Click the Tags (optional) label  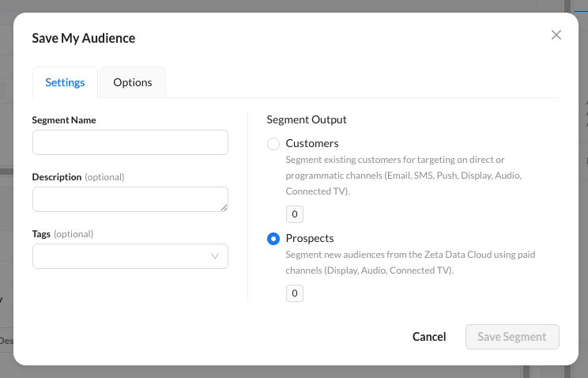tap(62, 234)
